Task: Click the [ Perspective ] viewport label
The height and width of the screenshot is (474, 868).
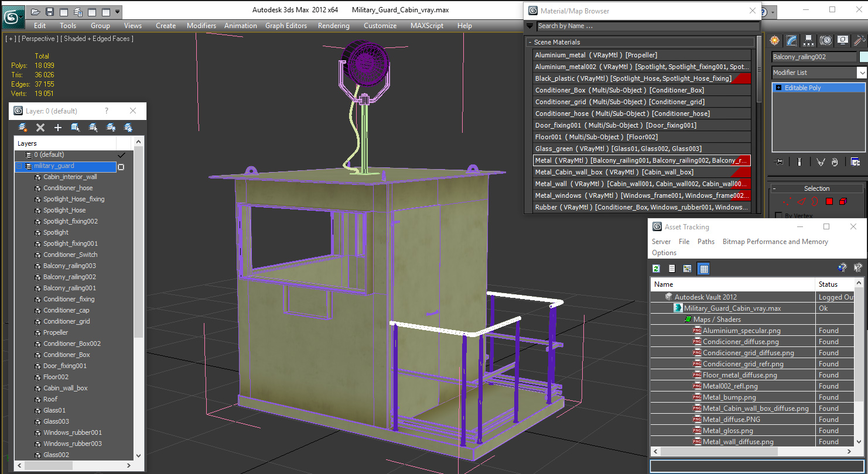Action: (38, 39)
